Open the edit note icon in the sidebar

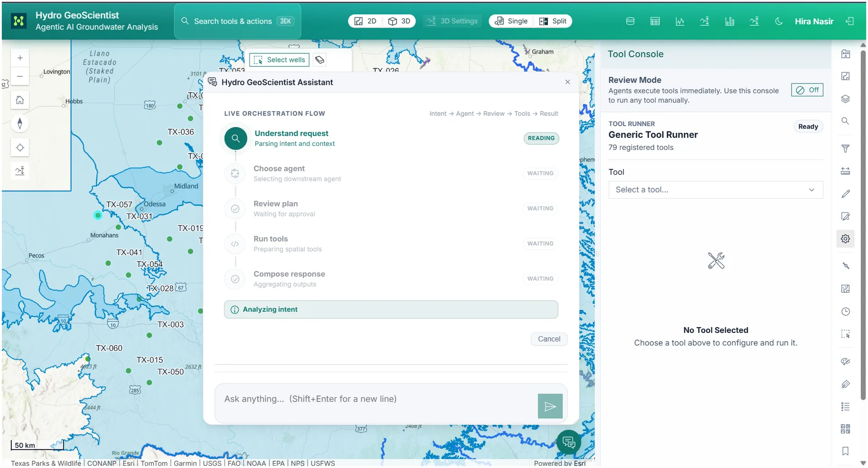pos(845,216)
